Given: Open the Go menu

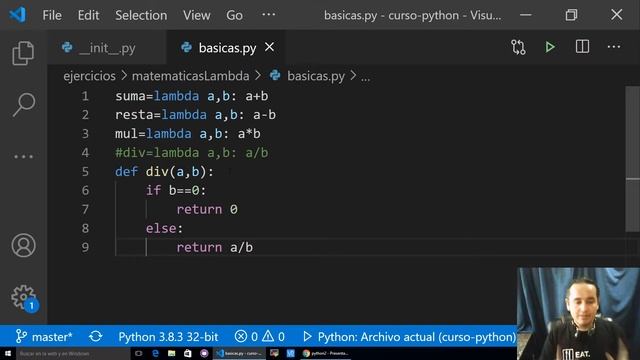Looking at the screenshot, I should tap(234, 16).
